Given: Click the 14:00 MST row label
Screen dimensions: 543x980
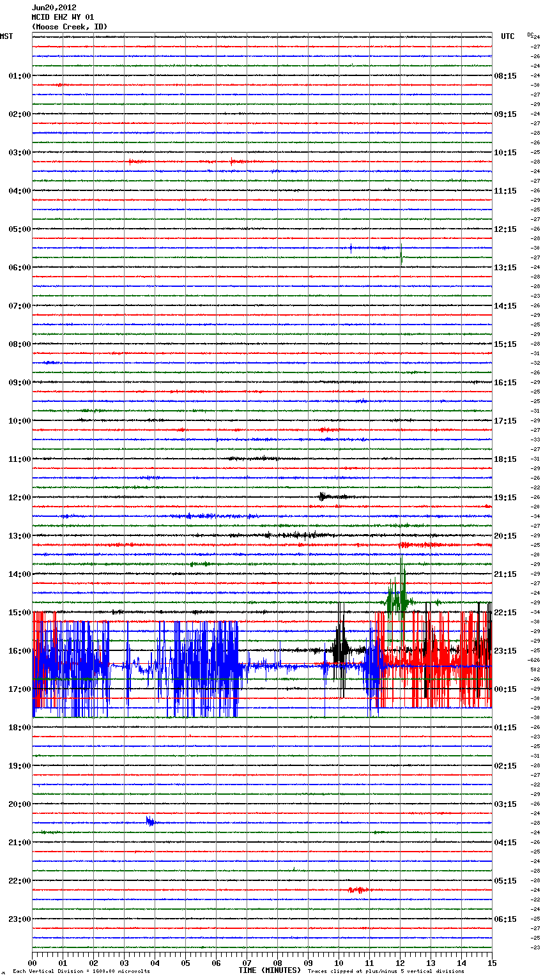Looking at the screenshot, I should [x=20, y=574].
